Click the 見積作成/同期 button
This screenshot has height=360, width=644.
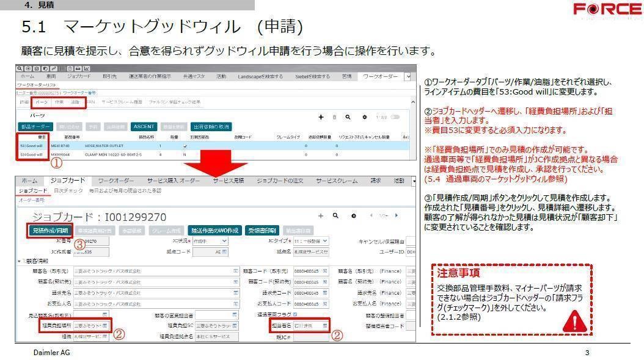click(x=49, y=230)
